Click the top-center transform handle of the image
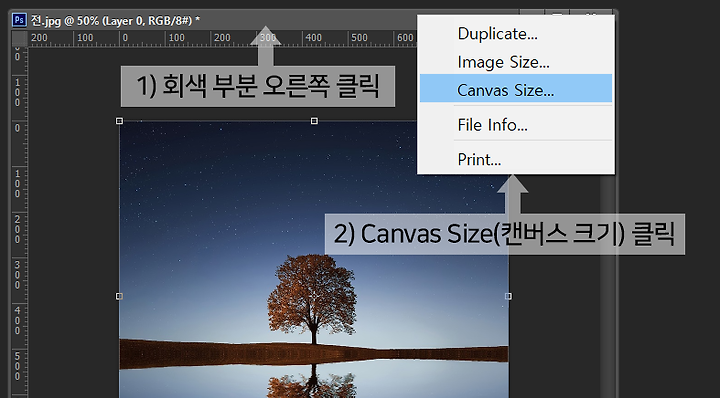720x398 pixels. tap(314, 121)
